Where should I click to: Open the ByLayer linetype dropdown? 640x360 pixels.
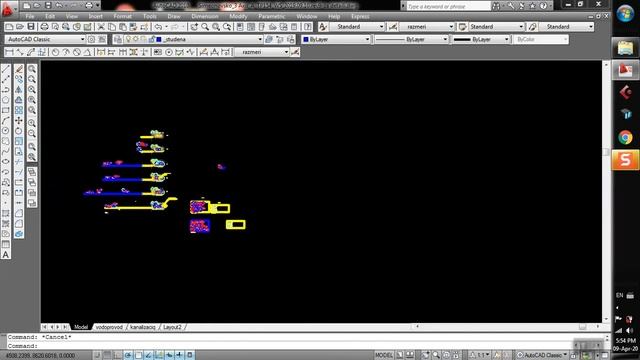pos(411,39)
